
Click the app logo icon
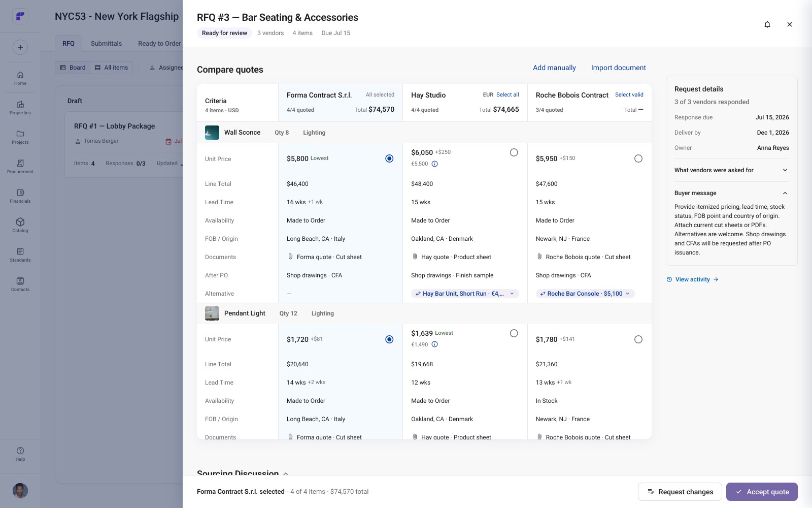(20, 16)
